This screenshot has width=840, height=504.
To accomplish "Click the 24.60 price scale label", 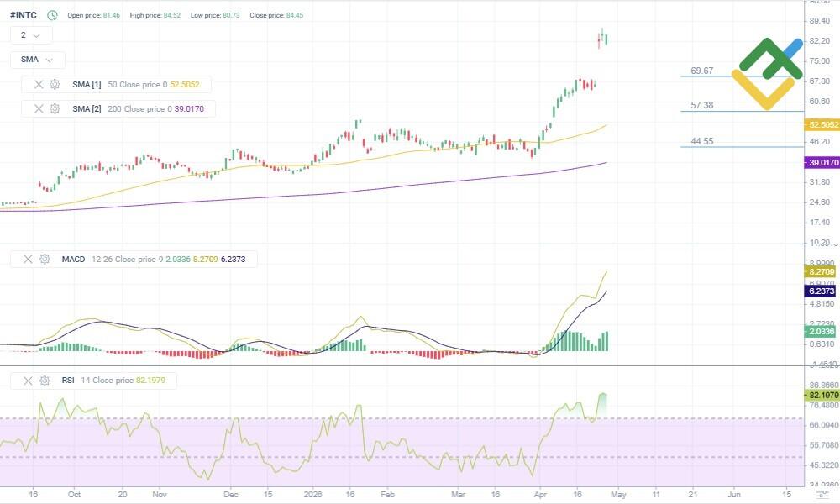I will [819, 202].
